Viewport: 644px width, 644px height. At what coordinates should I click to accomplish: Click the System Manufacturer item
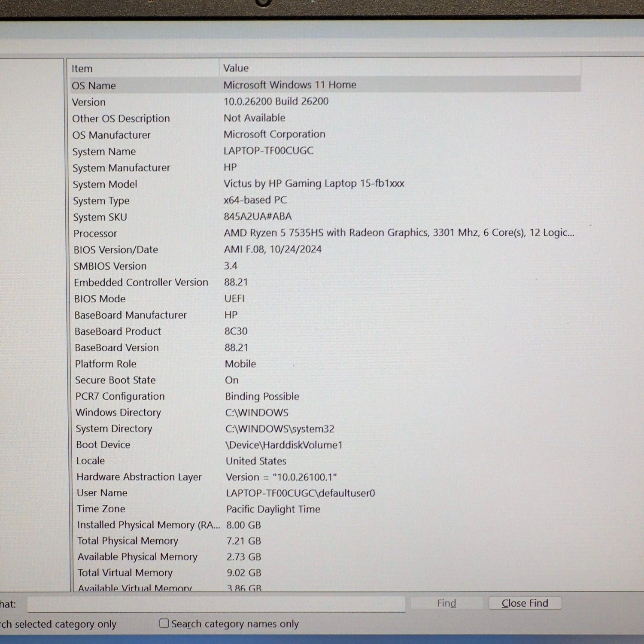point(122,168)
